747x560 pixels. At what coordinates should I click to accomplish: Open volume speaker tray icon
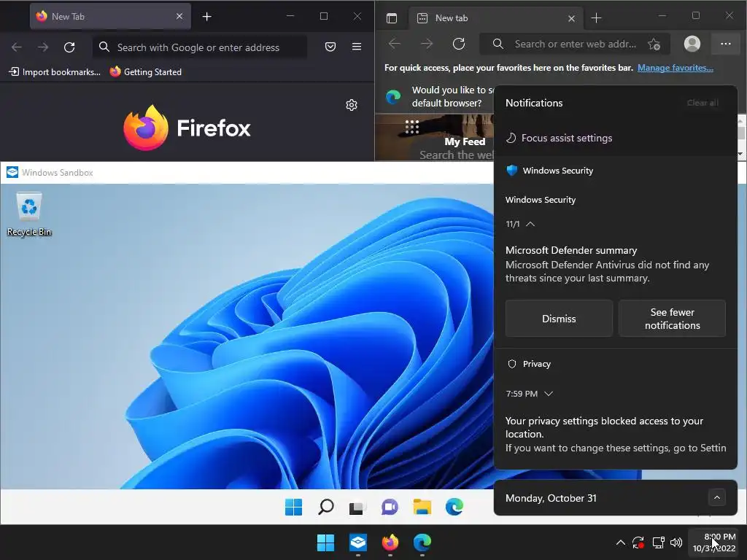click(x=676, y=542)
